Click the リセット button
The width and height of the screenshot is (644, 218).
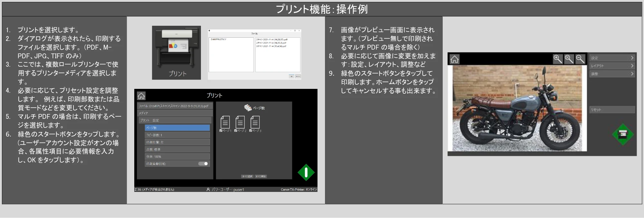coord(612,110)
